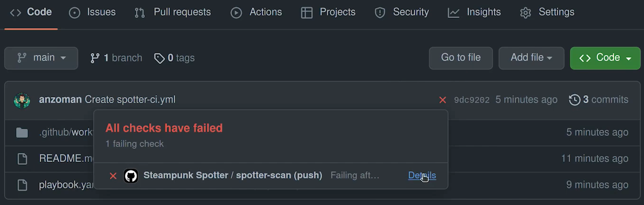Screen dimensions: 644x205
Task: Click the .github folder icon
Action: coord(22,133)
